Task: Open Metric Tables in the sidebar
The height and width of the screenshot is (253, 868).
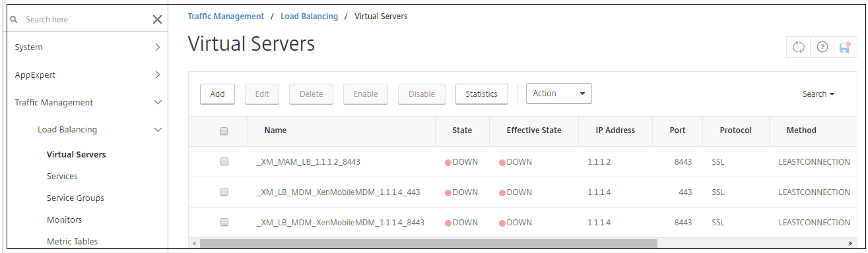Action: (x=72, y=242)
